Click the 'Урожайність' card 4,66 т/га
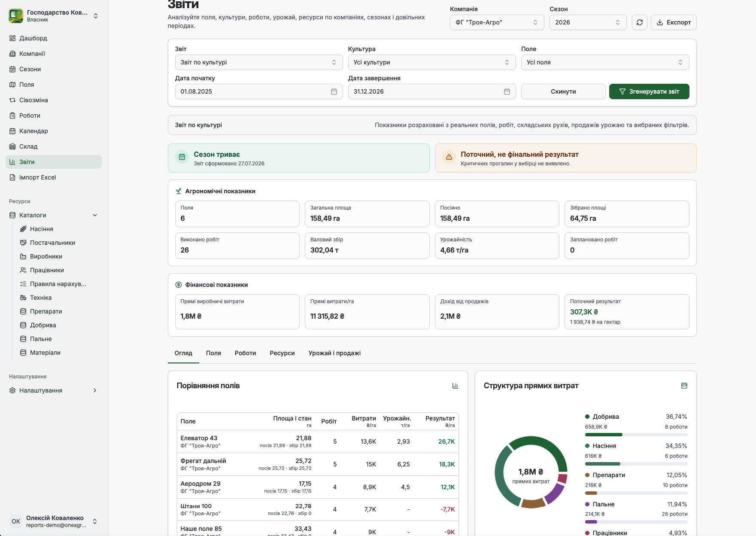Viewport: 756px width, 536px height. pos(497,246)
